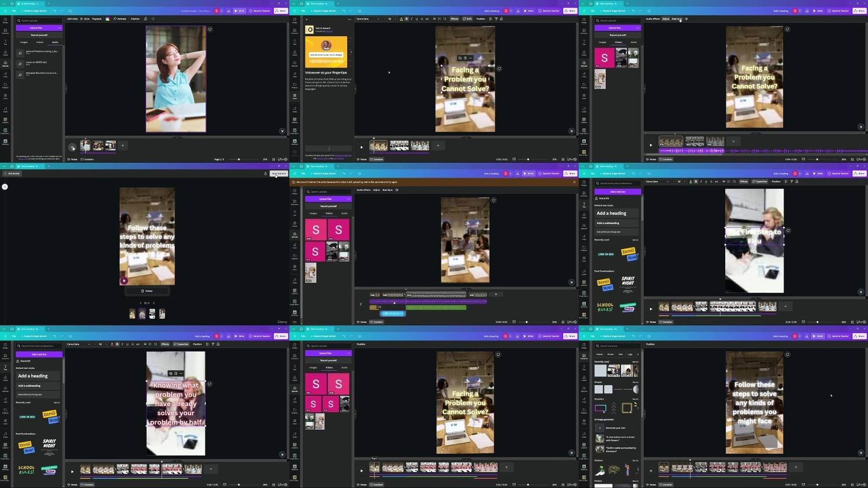Select the Line tab in Elements panel

(620, 354)
